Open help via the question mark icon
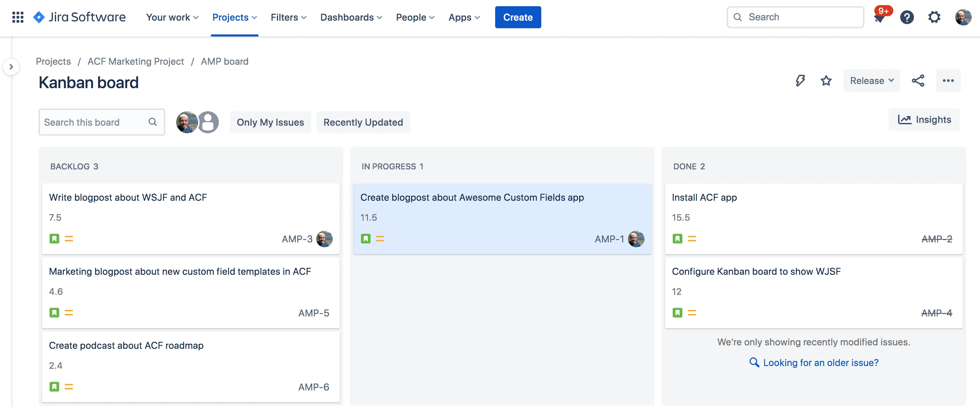 907,17
